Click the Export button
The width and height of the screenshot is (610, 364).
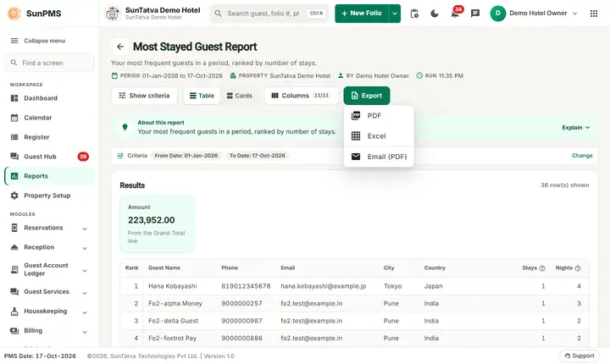(367, 96)
